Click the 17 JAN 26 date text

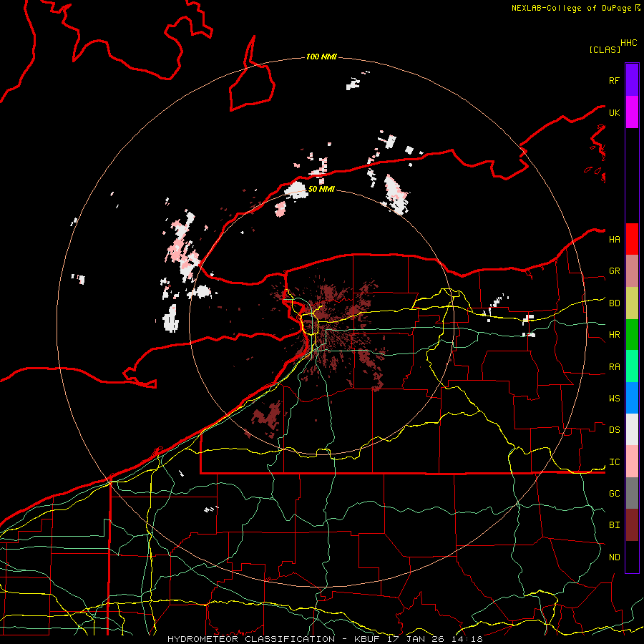(x=416, y=639)
